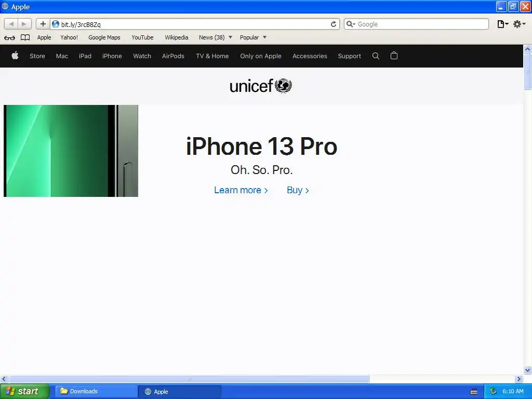Expand the News (38) bookmarks folder
Image resolution: width=532 pixels, height=399 pixels.
[x=216, y=37]
